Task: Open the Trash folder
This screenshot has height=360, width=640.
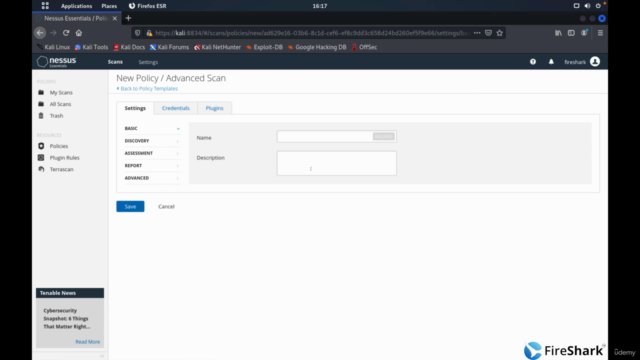Action: coord(56,116)
